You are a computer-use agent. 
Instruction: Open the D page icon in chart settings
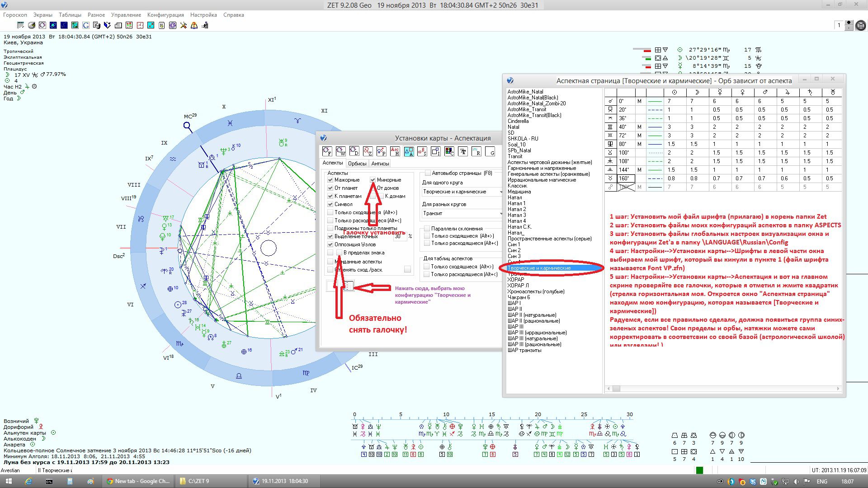(x=354, y=151)
